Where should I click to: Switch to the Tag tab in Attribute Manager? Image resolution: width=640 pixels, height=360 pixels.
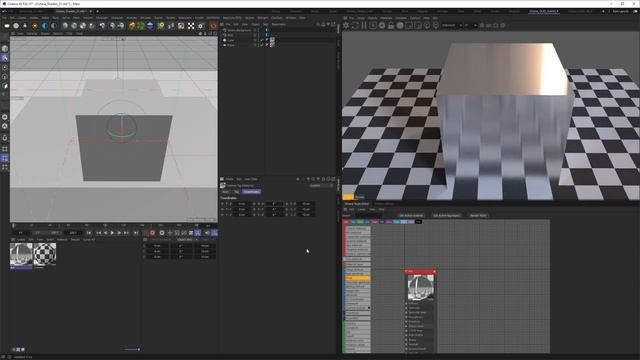(x=236, y=192)
